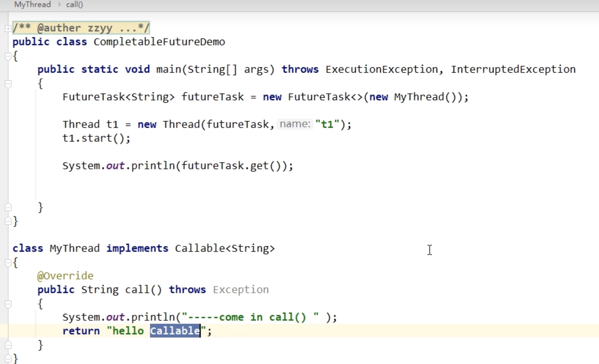Collapse the call() method body

click(x=8, y=304)
